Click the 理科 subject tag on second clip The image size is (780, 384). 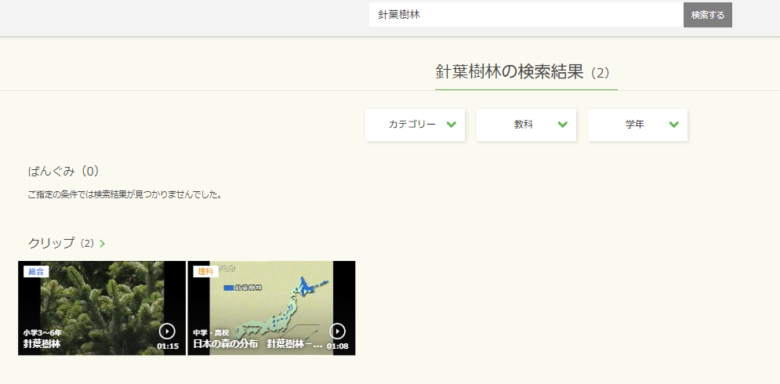click(205, 272)
